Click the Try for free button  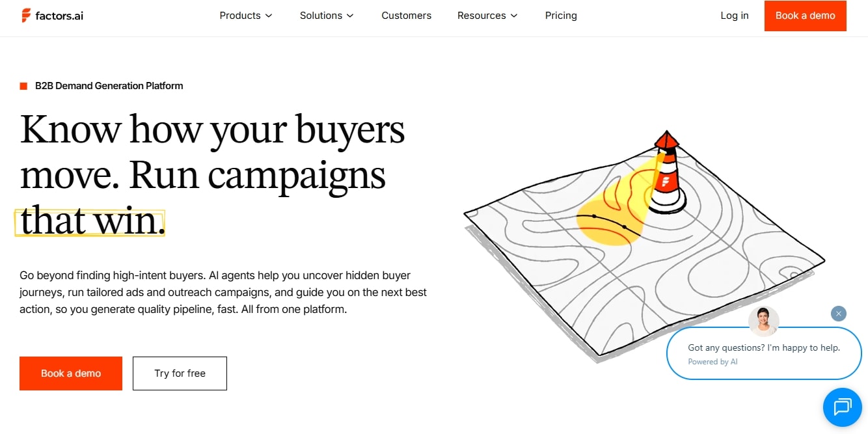pyautogui.click(x=180, y=373)
